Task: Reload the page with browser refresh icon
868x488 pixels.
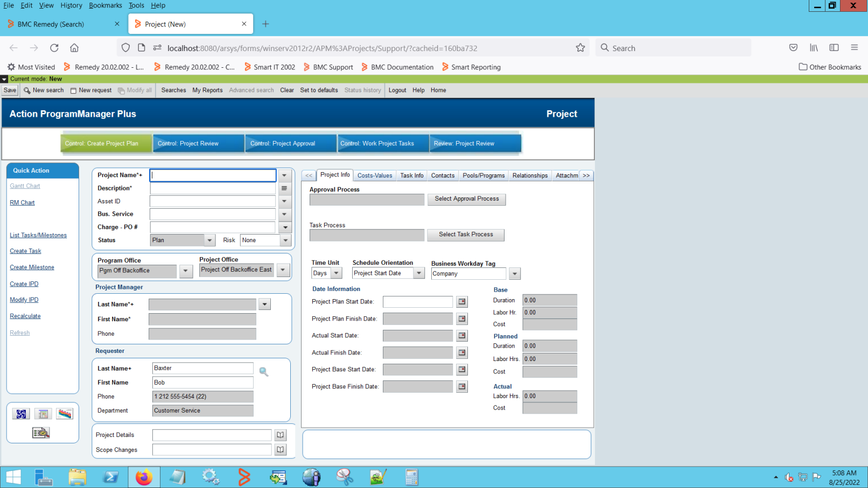Action: (x=54, y=48)
